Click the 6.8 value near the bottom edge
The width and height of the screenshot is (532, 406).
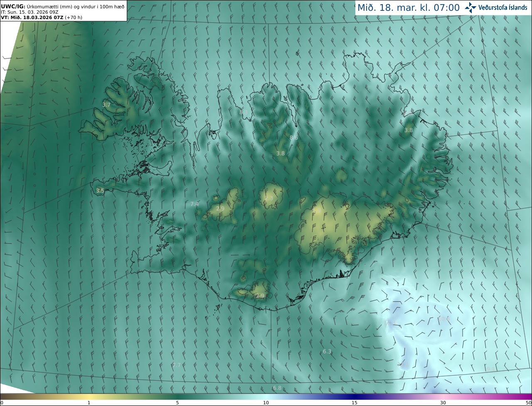click(x=277, y=388)
